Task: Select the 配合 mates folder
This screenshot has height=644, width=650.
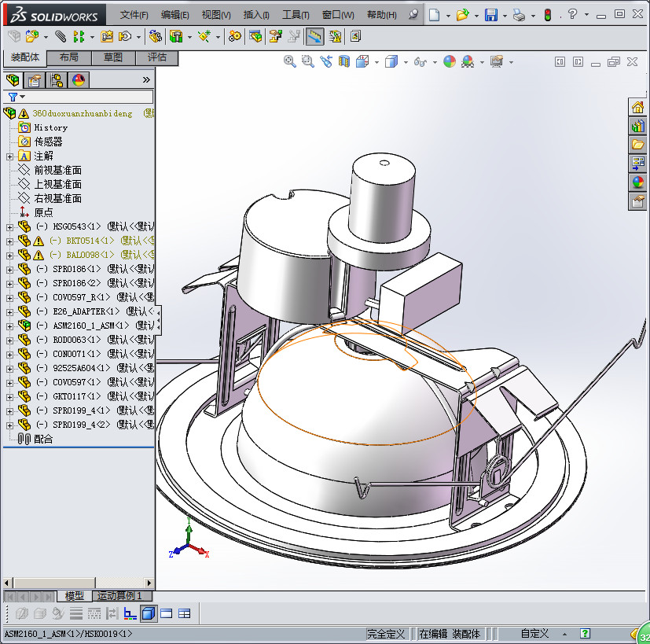Action: 43,439
